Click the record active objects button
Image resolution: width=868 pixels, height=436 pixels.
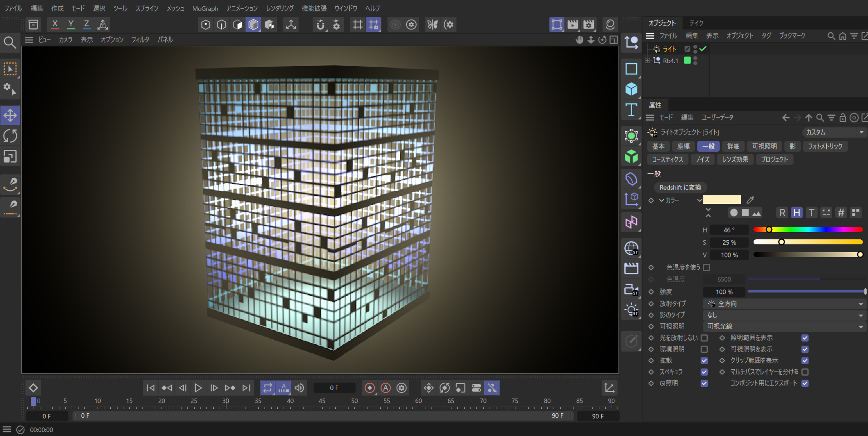370,388
